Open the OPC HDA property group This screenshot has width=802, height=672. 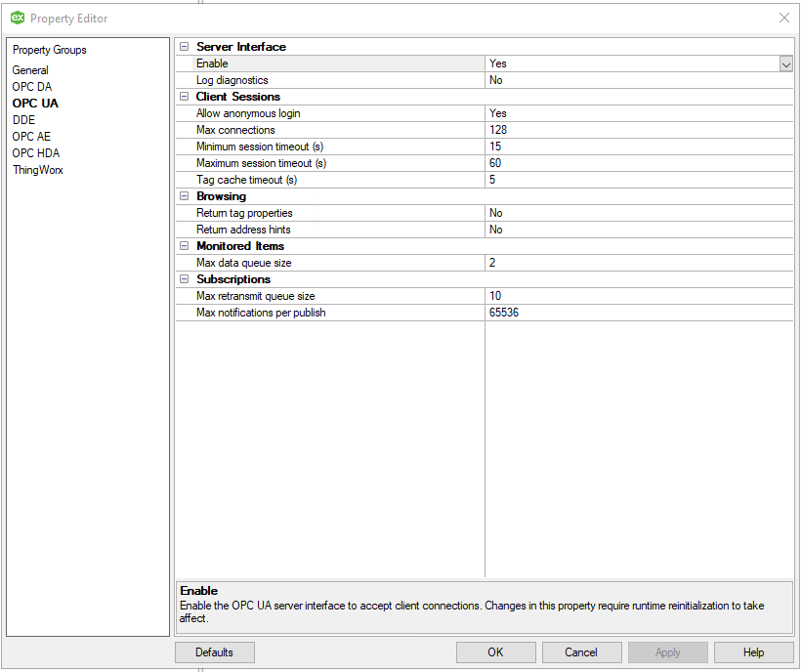36,152
